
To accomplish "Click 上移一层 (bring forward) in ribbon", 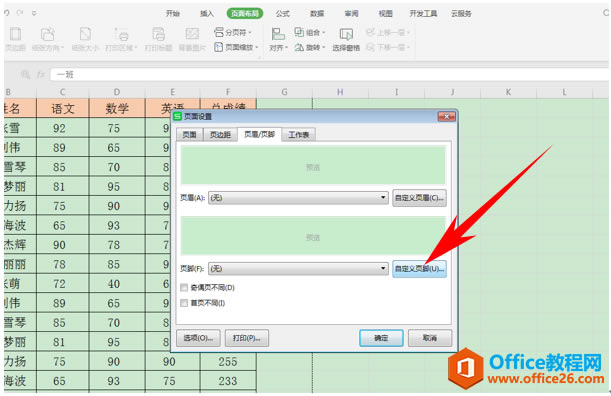I will pos(388,32).
